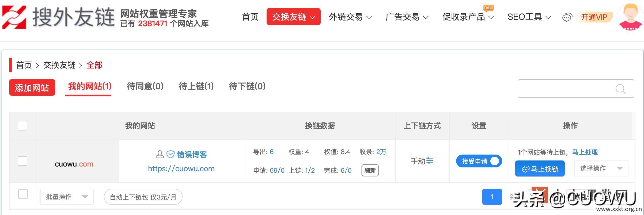This screenshot has height=215, width=644.
Task: Expand the 批量操作 dropdown
Action: [67, 197]
